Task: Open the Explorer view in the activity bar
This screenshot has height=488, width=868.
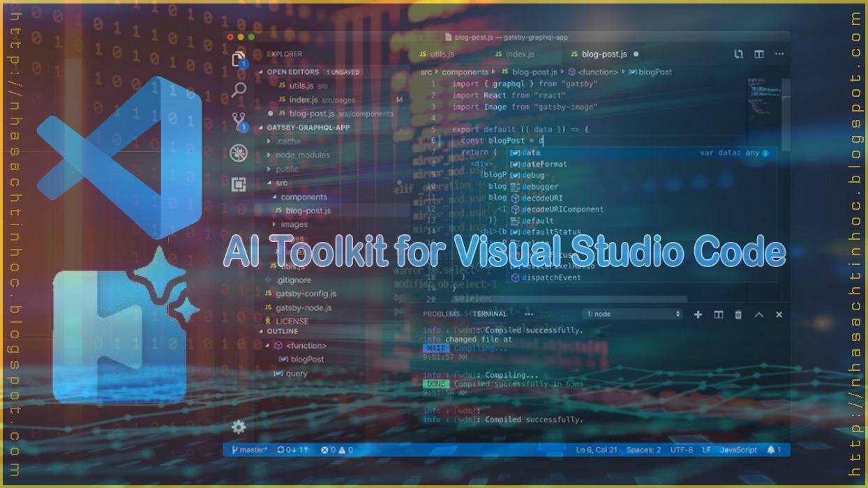Action: pyautogui.click(x=239, y=59)
